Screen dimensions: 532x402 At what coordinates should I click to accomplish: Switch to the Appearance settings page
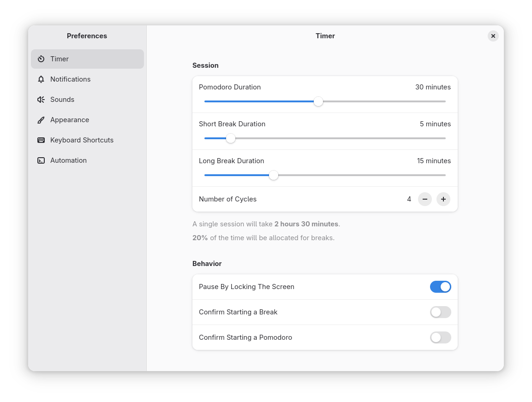coord(70,120)
